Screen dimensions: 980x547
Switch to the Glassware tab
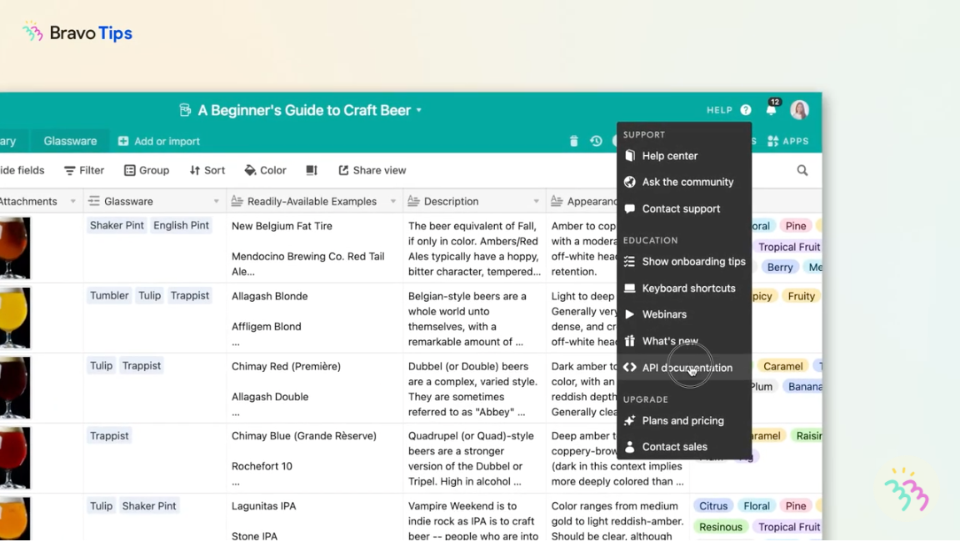pos(70,141)
